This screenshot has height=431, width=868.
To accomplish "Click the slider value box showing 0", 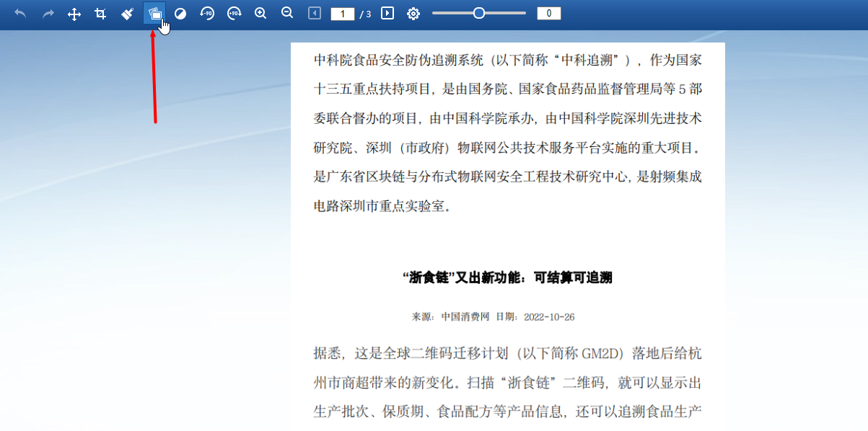I will coord(549,14).
